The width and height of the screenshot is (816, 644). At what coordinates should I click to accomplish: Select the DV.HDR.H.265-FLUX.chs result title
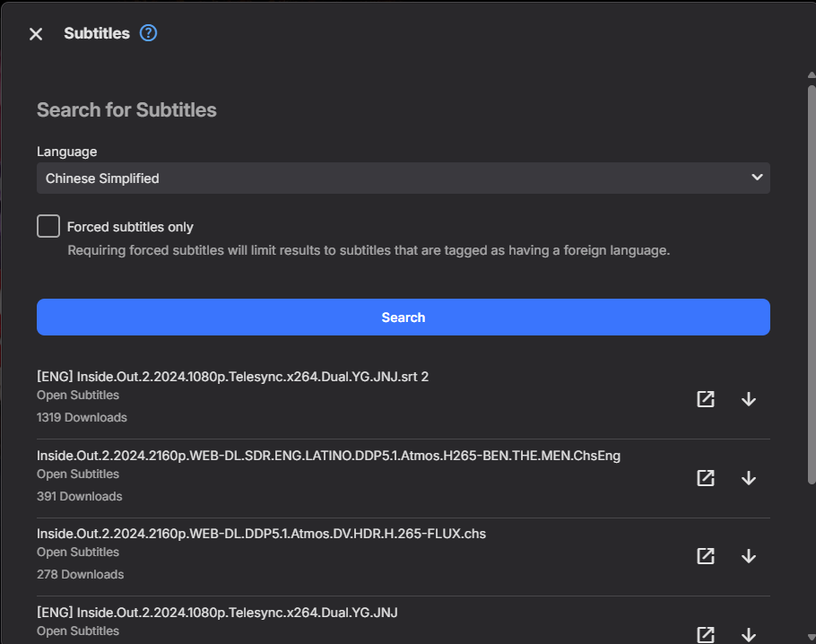click(261, 534)
